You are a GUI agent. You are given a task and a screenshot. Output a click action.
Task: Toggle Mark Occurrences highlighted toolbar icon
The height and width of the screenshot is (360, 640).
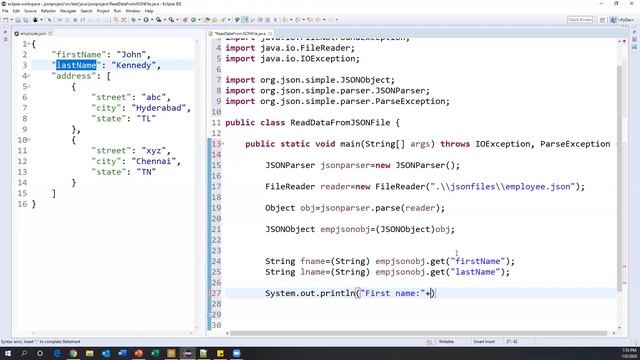(x=245, y=20)
